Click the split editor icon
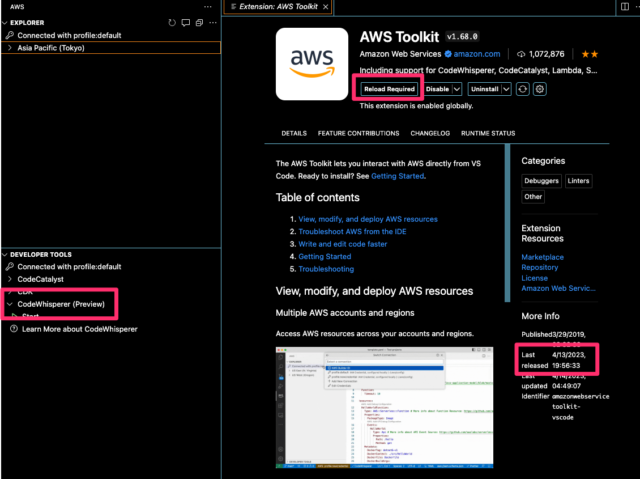The width and height of the screenshot is (640, 479). [625, 7]
